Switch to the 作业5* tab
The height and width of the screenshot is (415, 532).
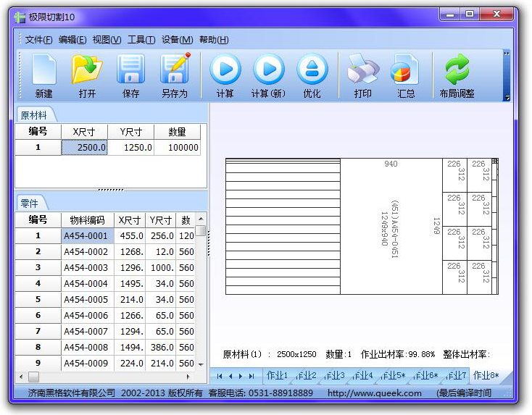click(394, 375)
